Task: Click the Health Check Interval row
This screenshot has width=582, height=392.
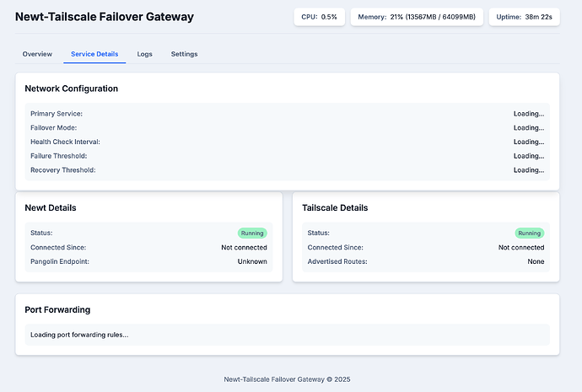Action: (x=288, y=142)
